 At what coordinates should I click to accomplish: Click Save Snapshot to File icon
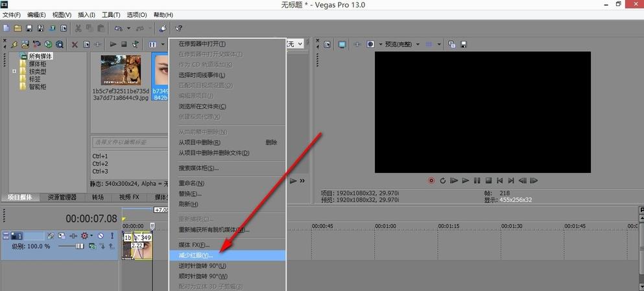point(463,44)
